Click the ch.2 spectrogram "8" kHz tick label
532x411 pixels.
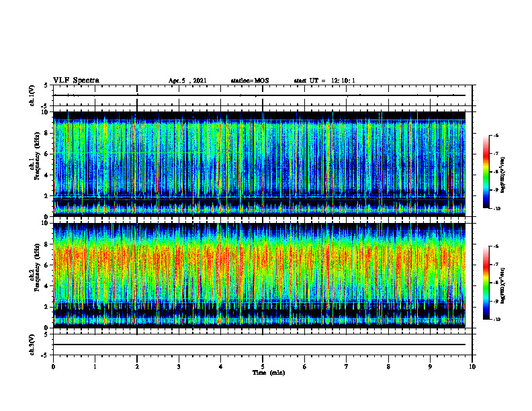[x=46, y=244]
